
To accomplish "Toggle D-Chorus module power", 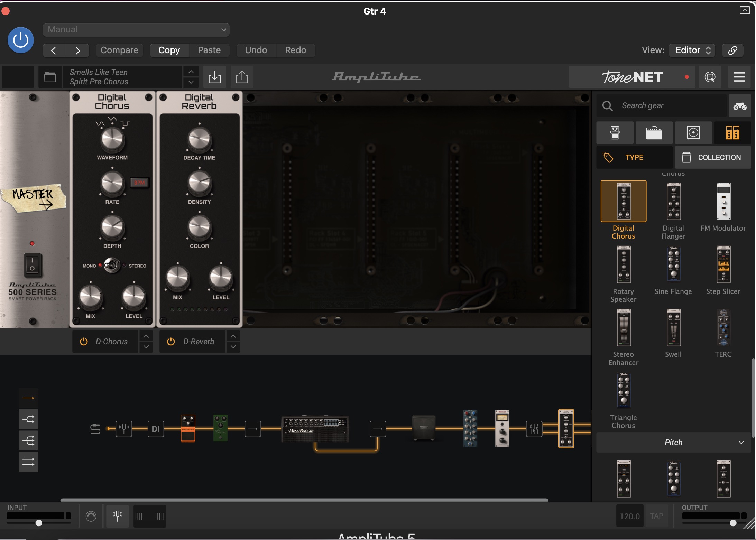I will [x=84, y=342].
